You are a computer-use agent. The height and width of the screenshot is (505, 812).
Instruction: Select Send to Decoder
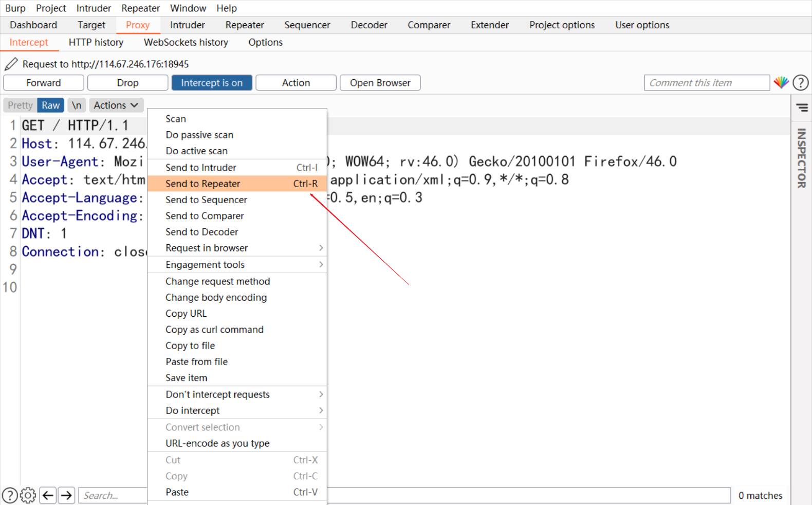tap(237, 232)
